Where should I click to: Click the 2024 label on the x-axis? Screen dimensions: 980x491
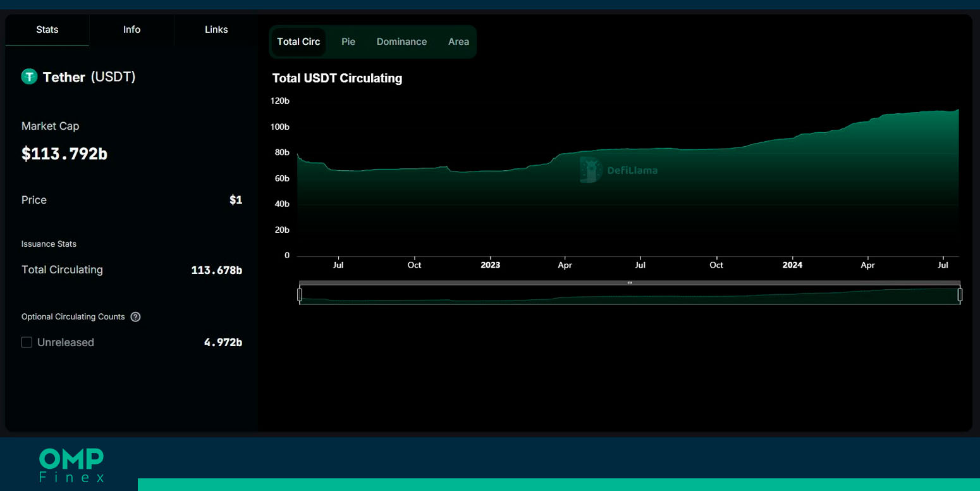pos(792,265)
